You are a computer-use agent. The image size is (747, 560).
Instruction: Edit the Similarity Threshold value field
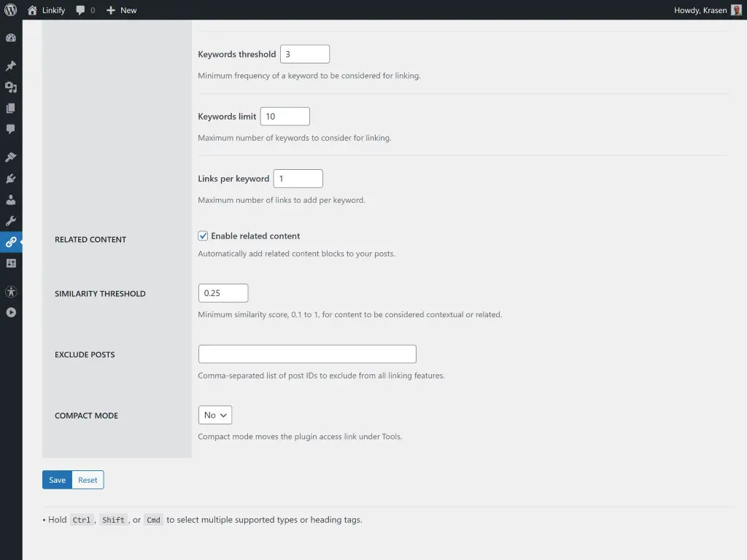click(x=222, y=292)
